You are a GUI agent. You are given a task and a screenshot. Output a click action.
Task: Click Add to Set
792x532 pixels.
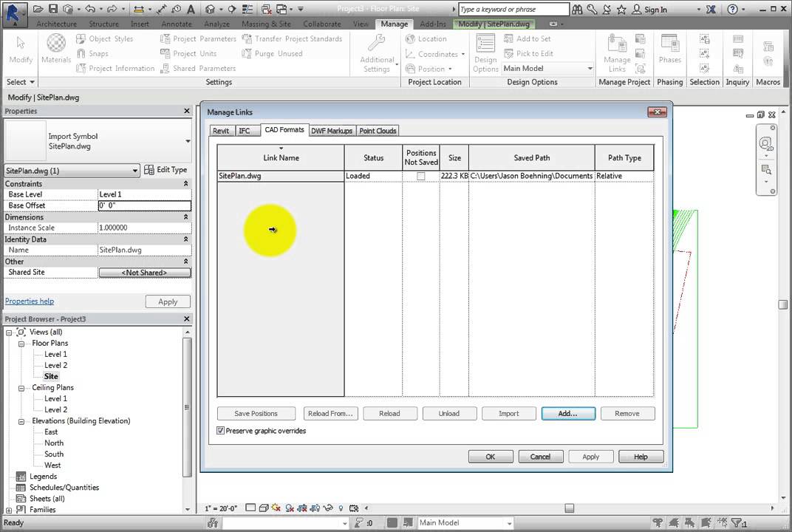pos(528,39)
